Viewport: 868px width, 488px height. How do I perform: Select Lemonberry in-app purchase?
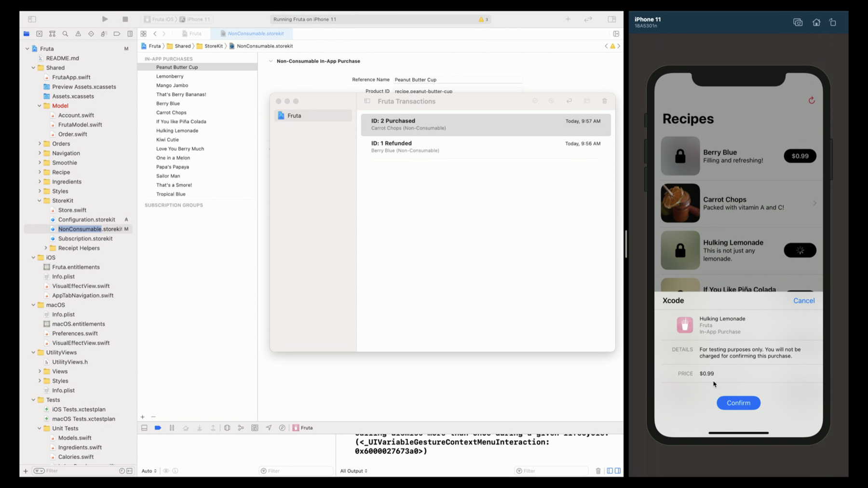[x=198, y=76]
